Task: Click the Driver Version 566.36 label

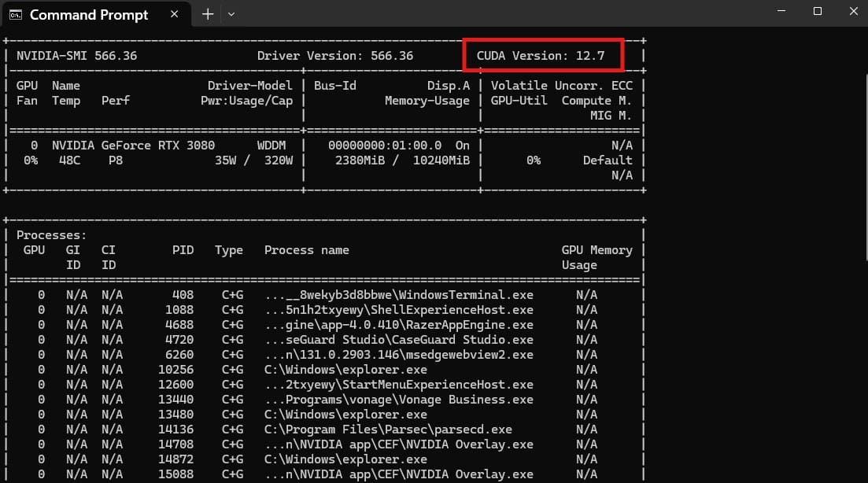Action: [336, 55]
